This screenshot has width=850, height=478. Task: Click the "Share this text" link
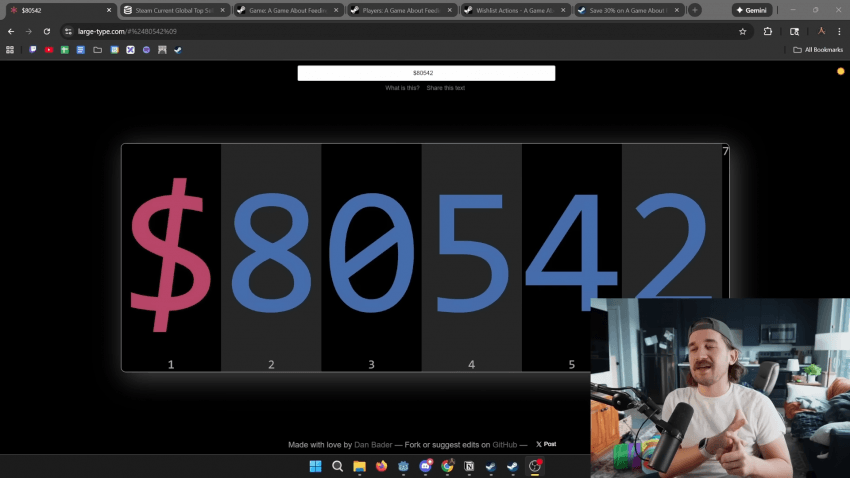[446, 88]
